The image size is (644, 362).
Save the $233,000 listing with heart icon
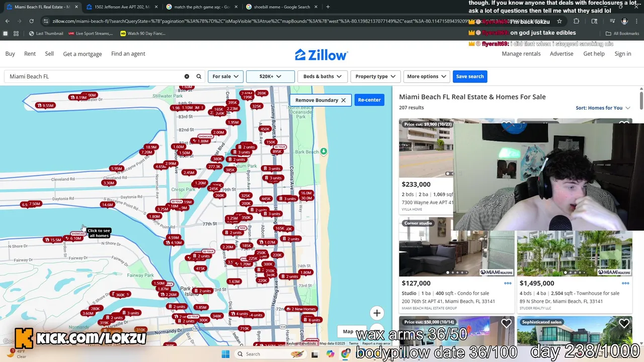507,125
